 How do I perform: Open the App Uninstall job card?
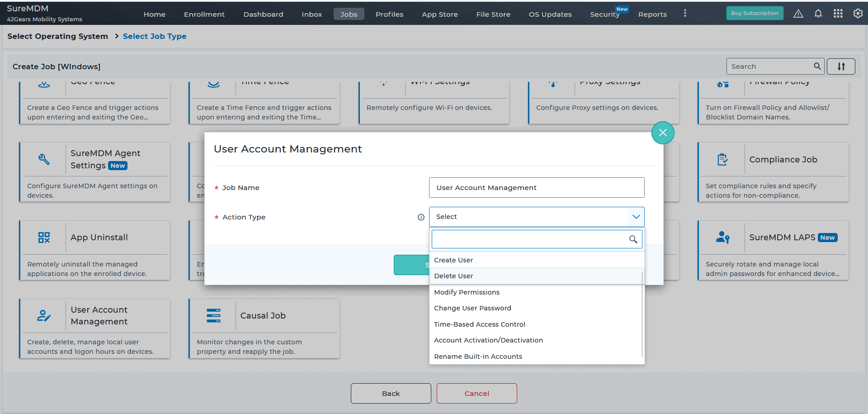[95, 250]
